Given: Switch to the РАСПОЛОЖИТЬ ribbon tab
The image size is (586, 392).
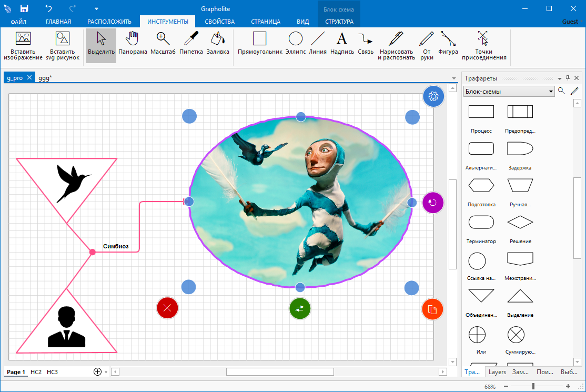Looking at the screenshot, I should (109, 22).
